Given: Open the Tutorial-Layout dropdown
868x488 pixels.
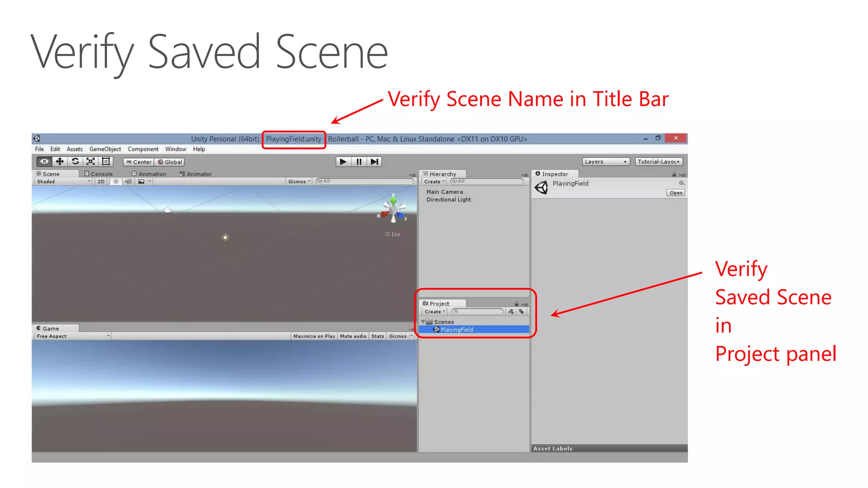Looking at the screenshot, I should [659, 161].
